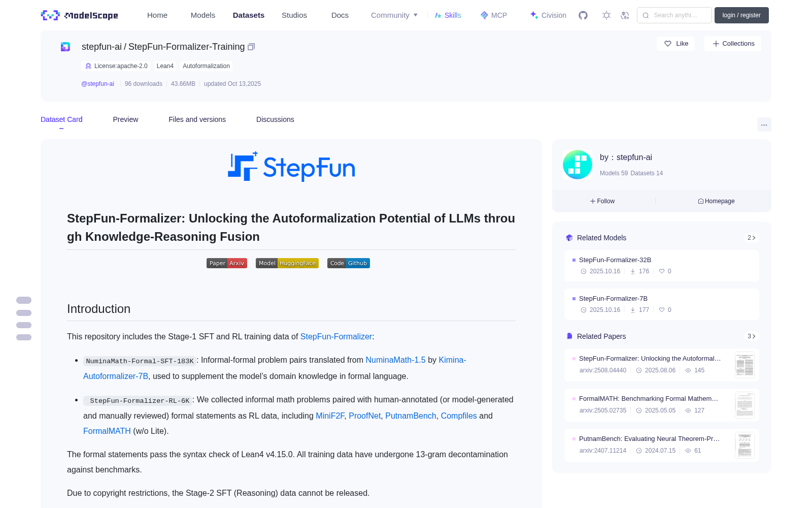Open the NuminaMath-1.5 link
812x508 pixels.
tap(395, 360)
